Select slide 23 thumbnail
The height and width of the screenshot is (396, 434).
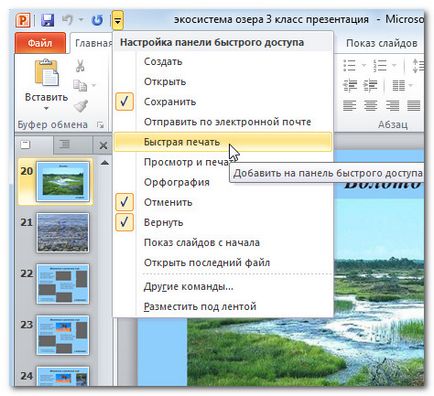(63, 335)
